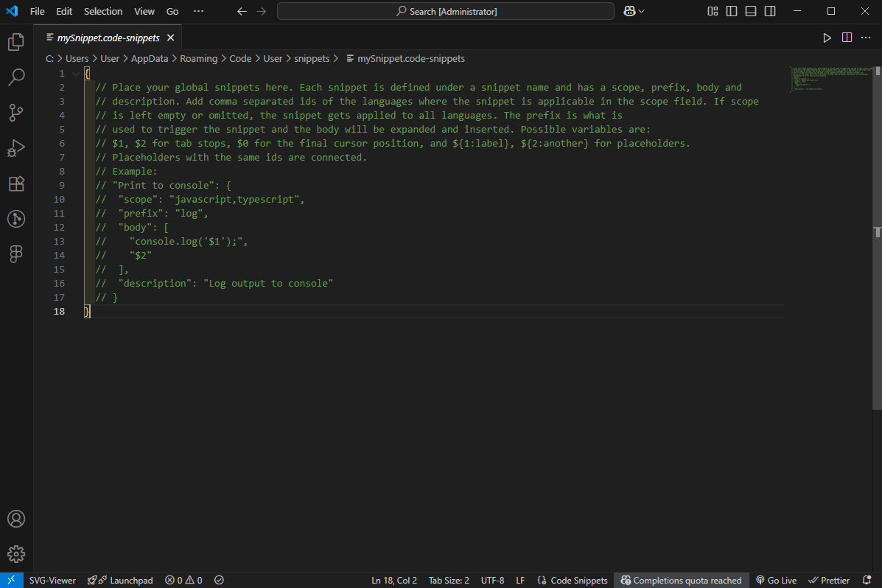Image resolution: width=882 pixels, height=588 pixels.
Task: Split the editor to the right
Action: (847, 38)
